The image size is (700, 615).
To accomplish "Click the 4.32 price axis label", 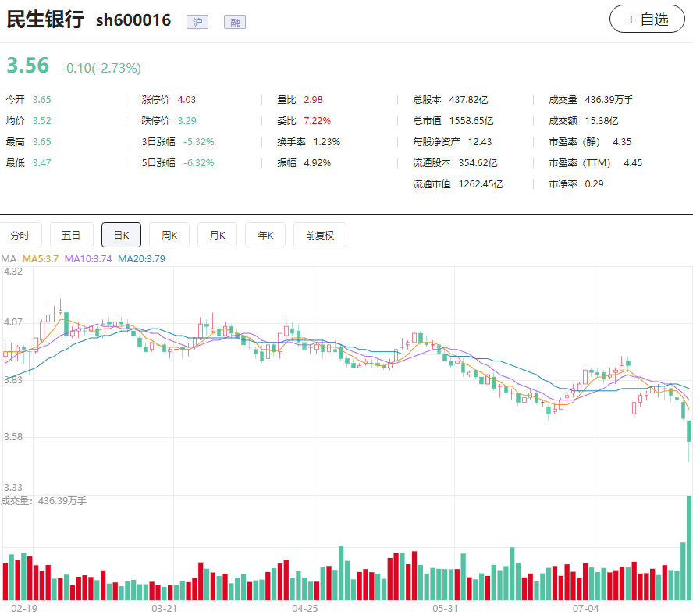I will 13,271.
